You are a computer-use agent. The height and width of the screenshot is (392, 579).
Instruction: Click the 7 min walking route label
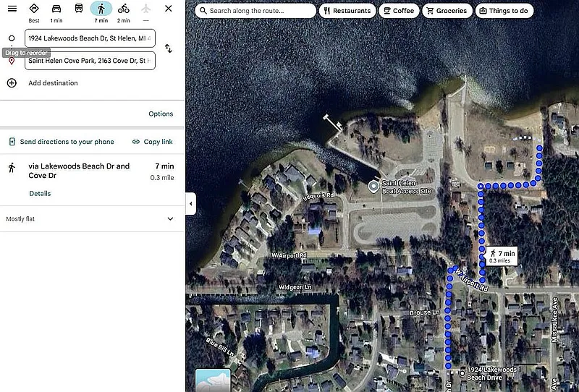[x=502, y=256]
